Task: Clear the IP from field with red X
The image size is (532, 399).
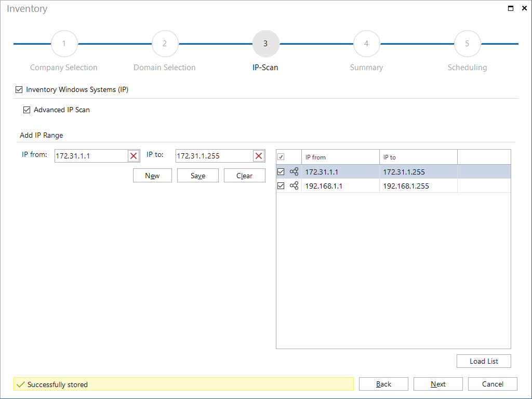Action: tap(134, 156)
